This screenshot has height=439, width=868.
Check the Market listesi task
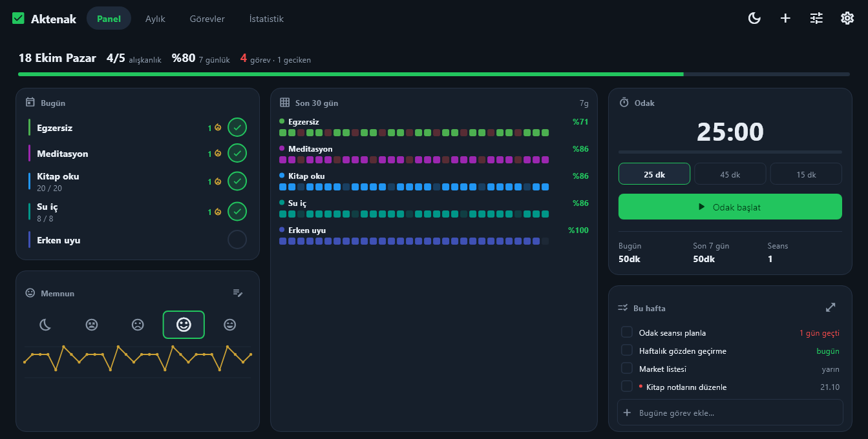pos(626,368)
